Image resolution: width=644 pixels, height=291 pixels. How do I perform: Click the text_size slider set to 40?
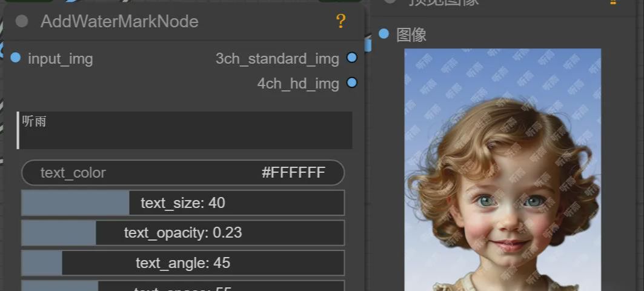pos(183,203)
